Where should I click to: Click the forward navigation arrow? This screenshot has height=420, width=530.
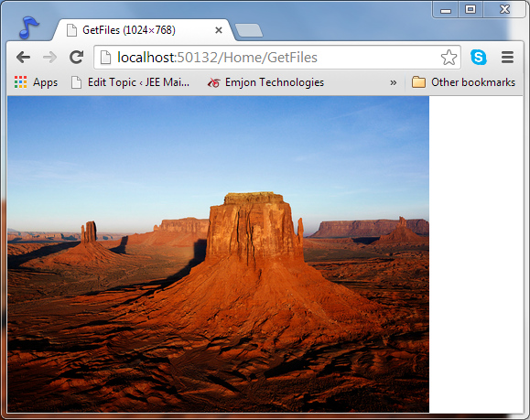50,57
